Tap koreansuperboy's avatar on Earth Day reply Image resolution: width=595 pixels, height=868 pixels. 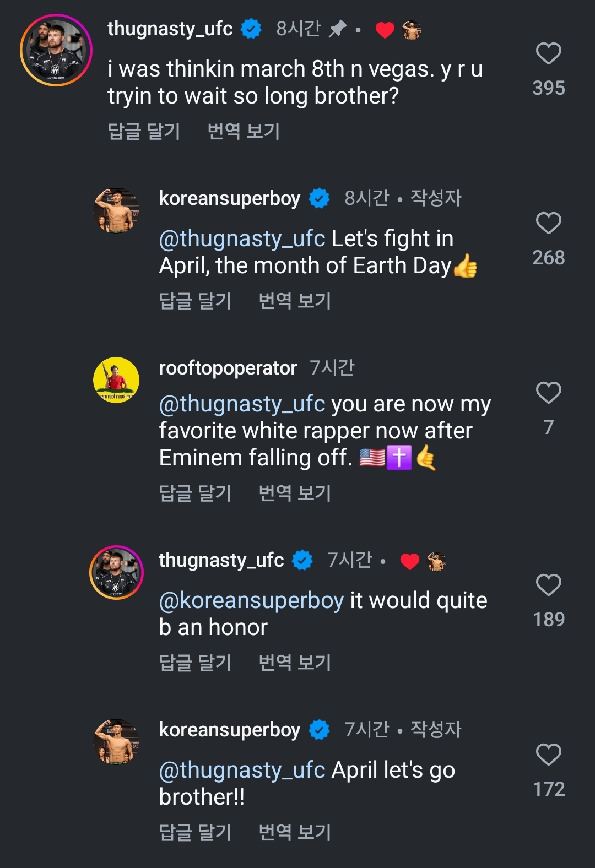pos(116,210)
